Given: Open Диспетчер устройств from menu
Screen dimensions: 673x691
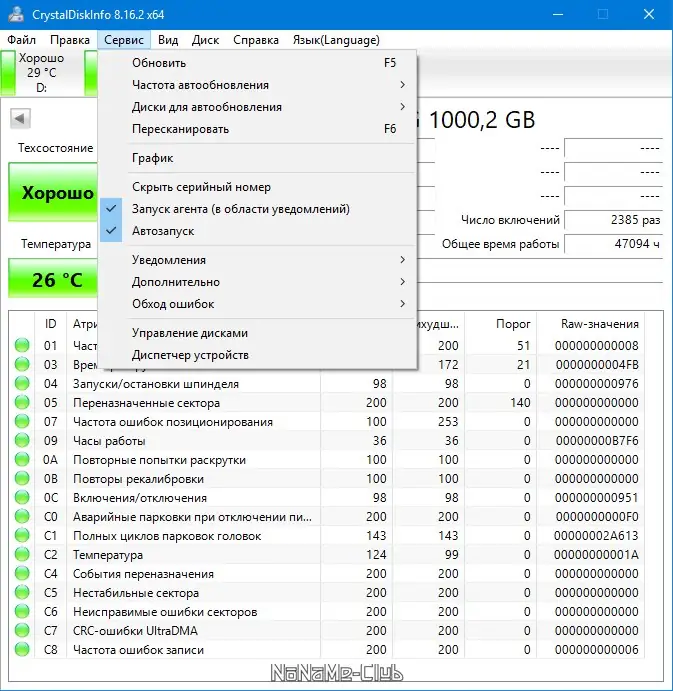Looking at the screenshot, I should click(x=257, y=355).
